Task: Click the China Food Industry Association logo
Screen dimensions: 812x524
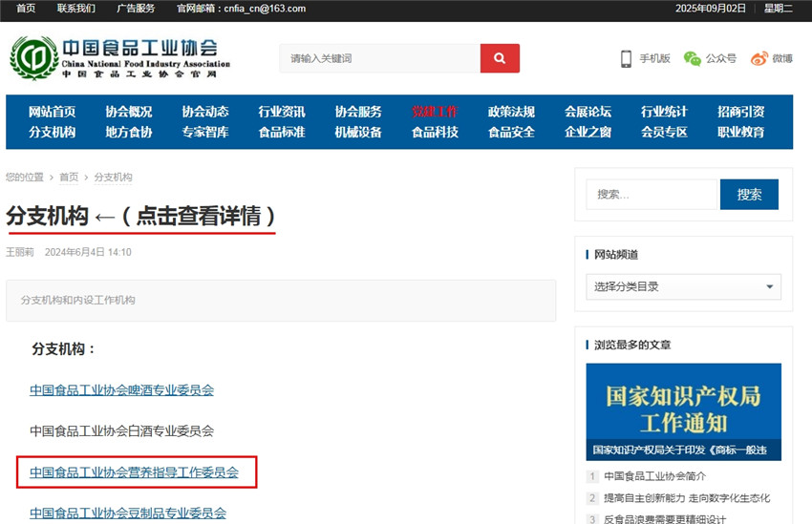Action: point(120,58)
